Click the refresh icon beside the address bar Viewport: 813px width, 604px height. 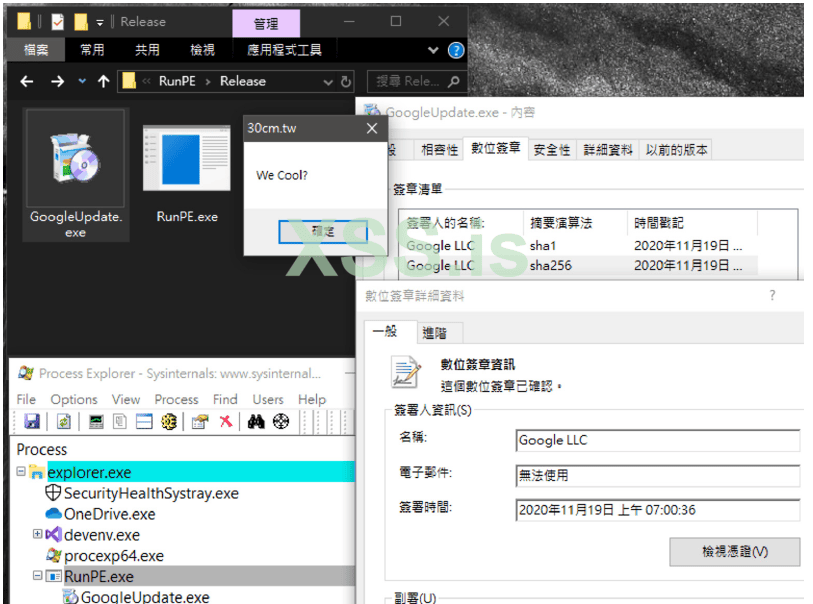[346, 81]
